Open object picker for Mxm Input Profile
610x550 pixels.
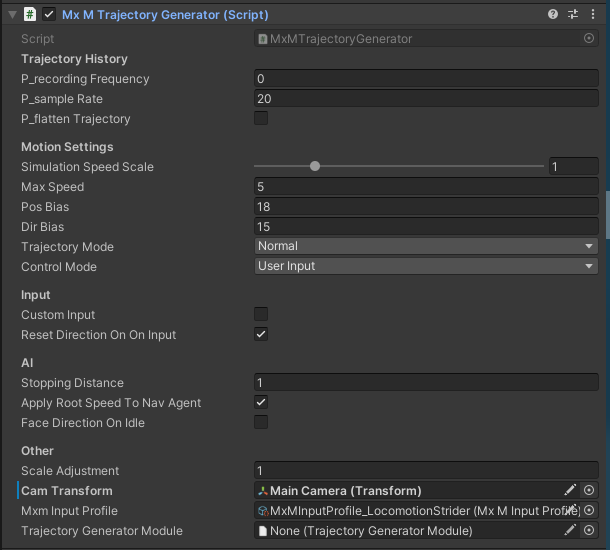click(x=589, y=510)
